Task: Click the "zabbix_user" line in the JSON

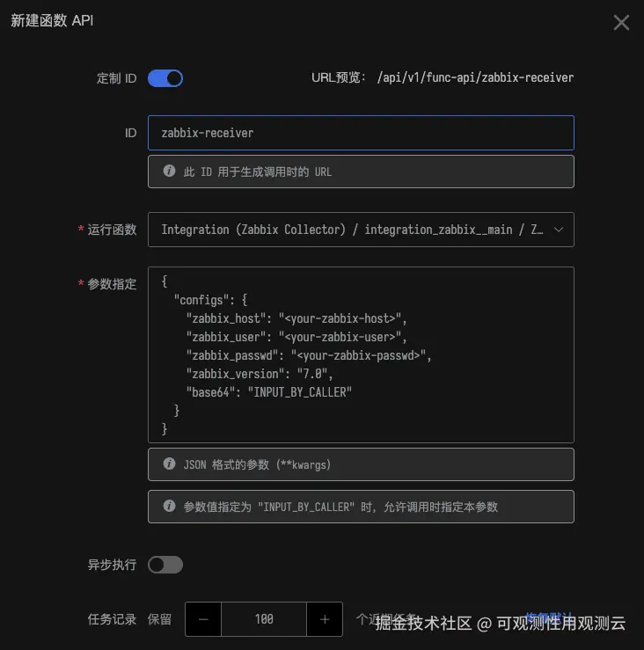Action: coord(296,337)
